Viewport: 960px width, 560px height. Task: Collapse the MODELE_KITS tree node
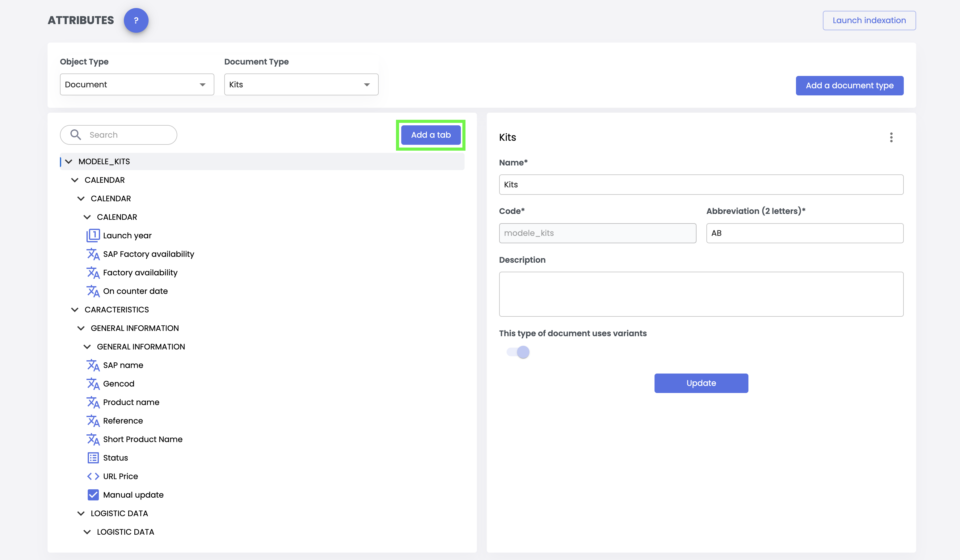coord(69,162)
